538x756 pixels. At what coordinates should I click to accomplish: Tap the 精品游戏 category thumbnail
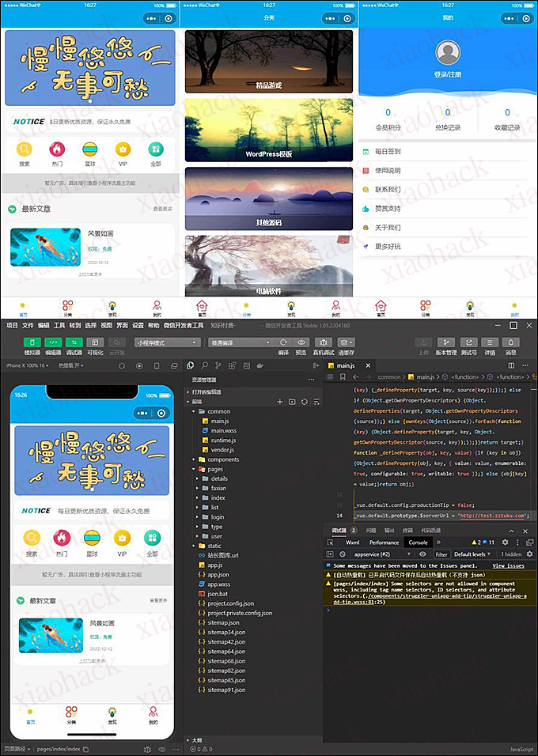tap(269, 61)
